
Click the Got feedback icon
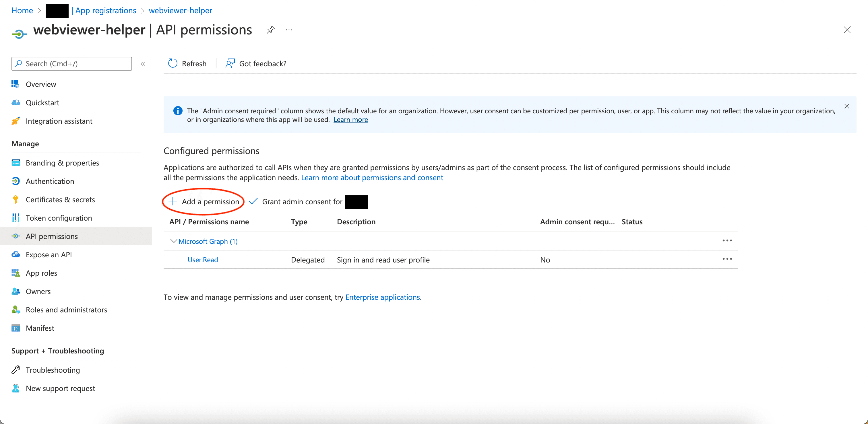click(230, 63)
